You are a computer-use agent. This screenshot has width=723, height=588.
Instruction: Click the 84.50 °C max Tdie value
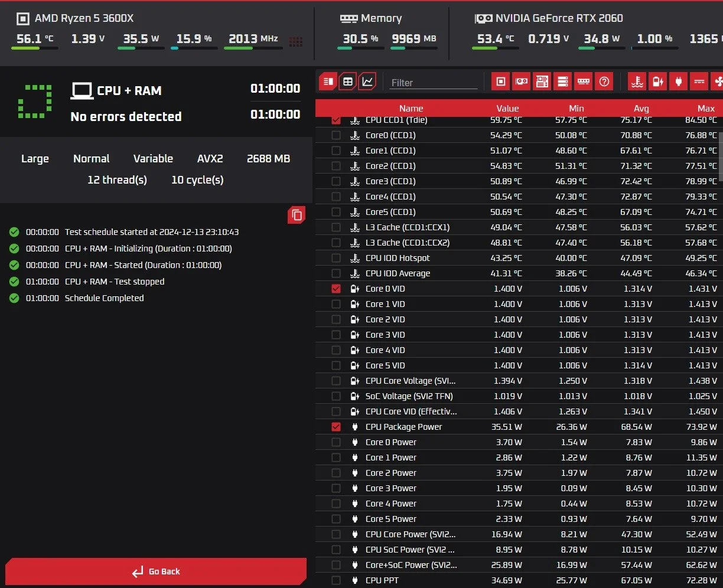[701, 120]
